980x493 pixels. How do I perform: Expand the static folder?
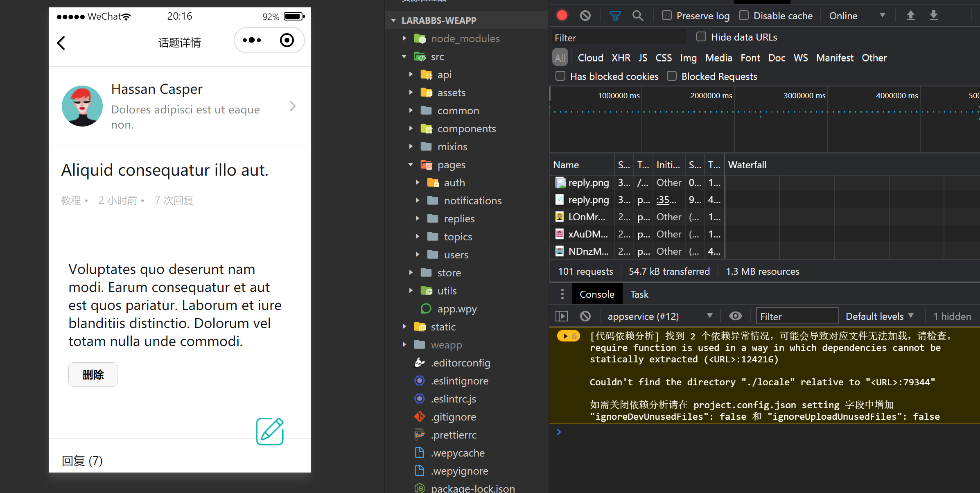tap(404, 327)
